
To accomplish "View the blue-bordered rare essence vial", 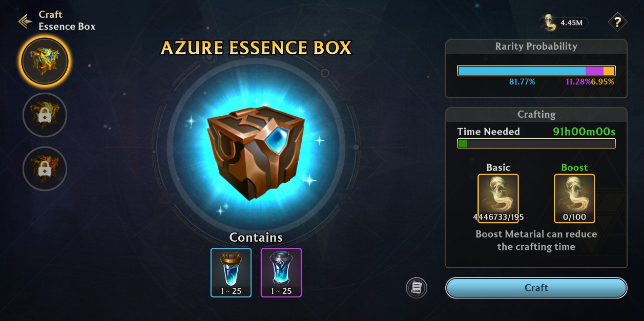I will pos(231,272).
